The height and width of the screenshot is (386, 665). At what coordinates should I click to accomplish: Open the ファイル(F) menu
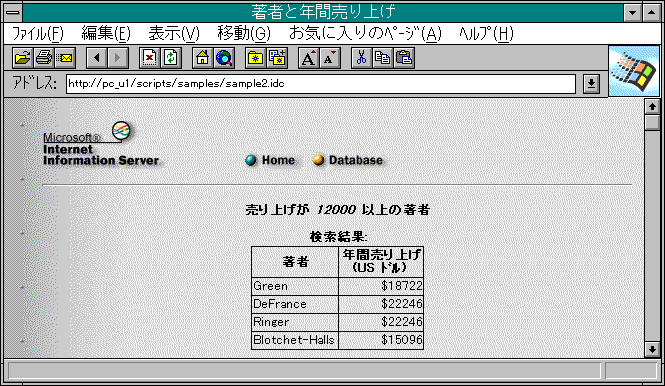pyautogui.click(x=38, y=33)
